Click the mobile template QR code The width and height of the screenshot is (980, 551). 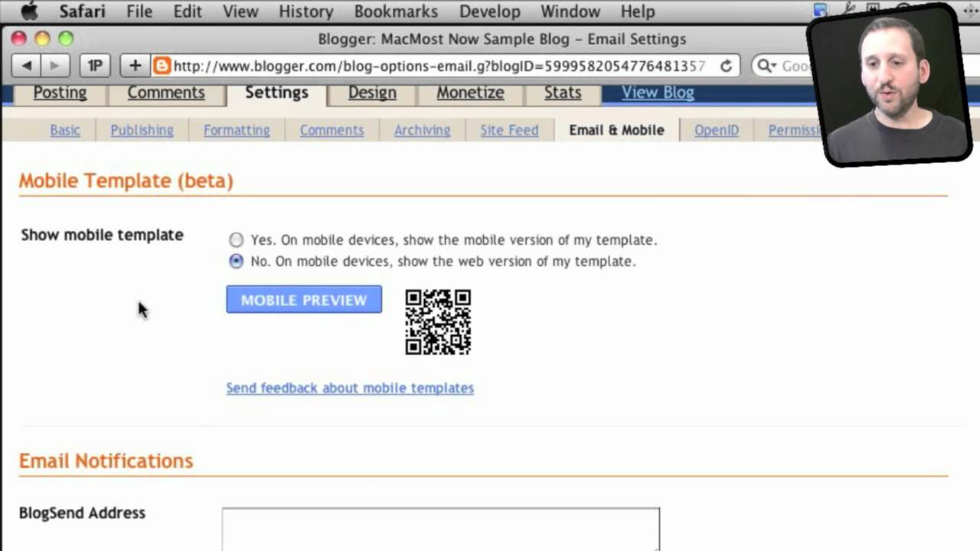coord(438,322)
